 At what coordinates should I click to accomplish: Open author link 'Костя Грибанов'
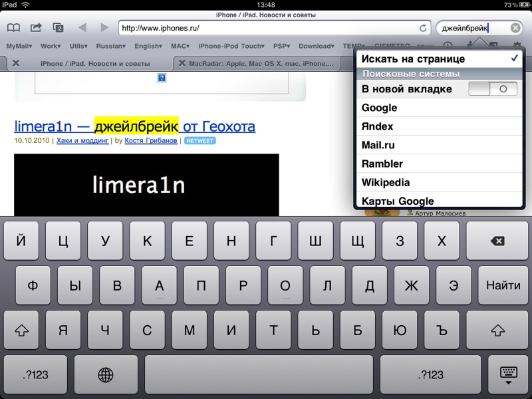(151, 140)
